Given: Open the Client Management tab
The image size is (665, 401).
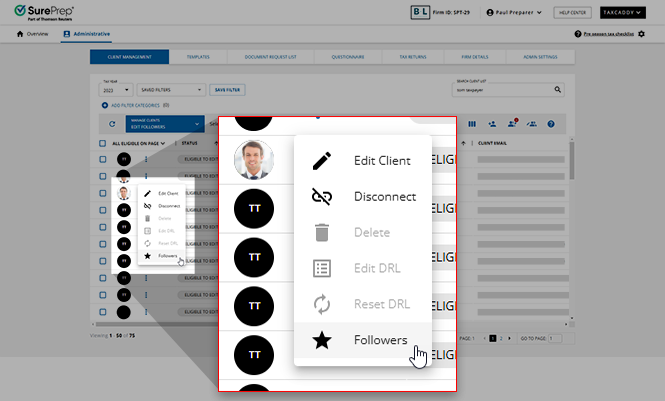Looking at the screenshot, I should [x=129, y=57].
